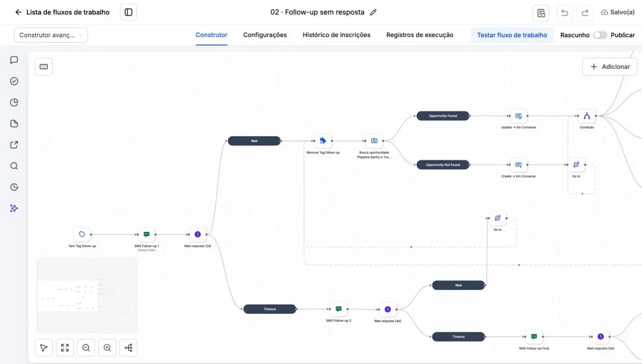This screenshot has height=364, width=642.
Task: Click the Adicionar button
Action: click(609, 66)
